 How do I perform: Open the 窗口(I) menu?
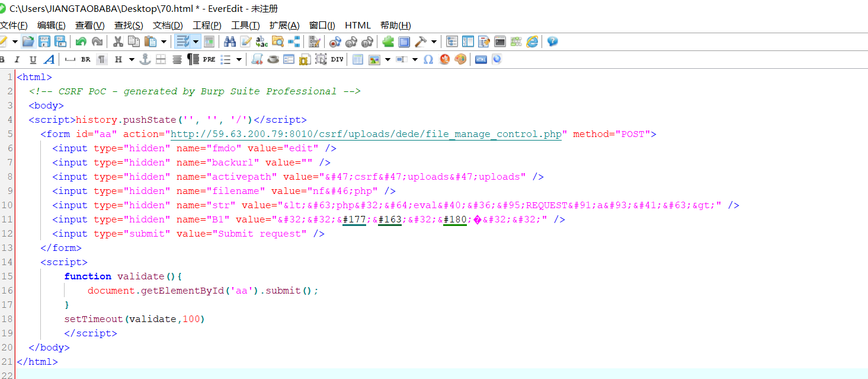pyautogui.click(x=322, y=25)
